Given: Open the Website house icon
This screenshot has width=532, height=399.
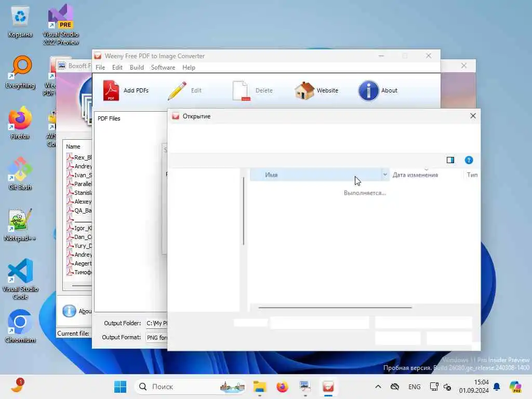Looking at the screenshot, I should click(x=304, y=90).
